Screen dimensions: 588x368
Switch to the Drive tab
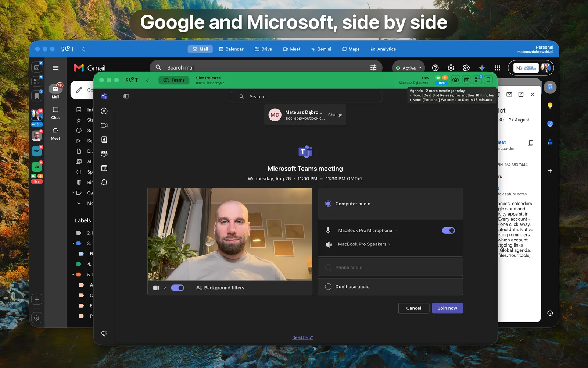coord(263,49)
